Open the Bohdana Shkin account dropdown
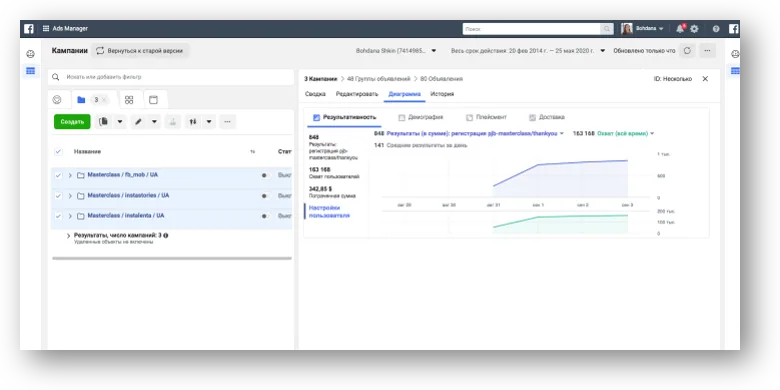 (396, 51)
